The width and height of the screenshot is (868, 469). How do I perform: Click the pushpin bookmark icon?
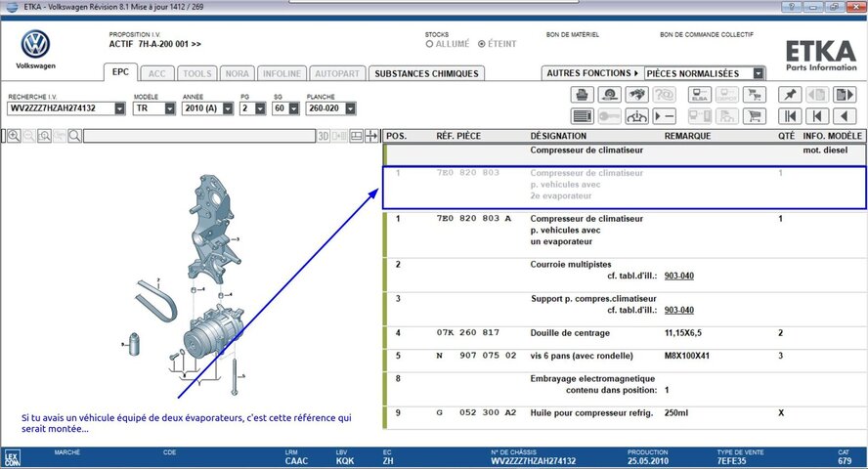click(789, 95)
